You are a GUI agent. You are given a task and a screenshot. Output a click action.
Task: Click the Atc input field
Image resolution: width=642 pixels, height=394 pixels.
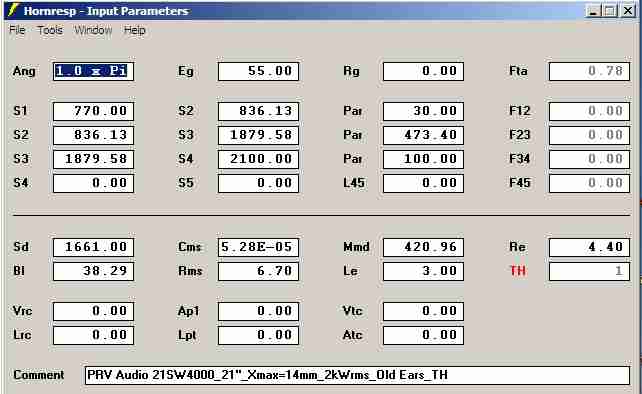[x=423, y=335]
